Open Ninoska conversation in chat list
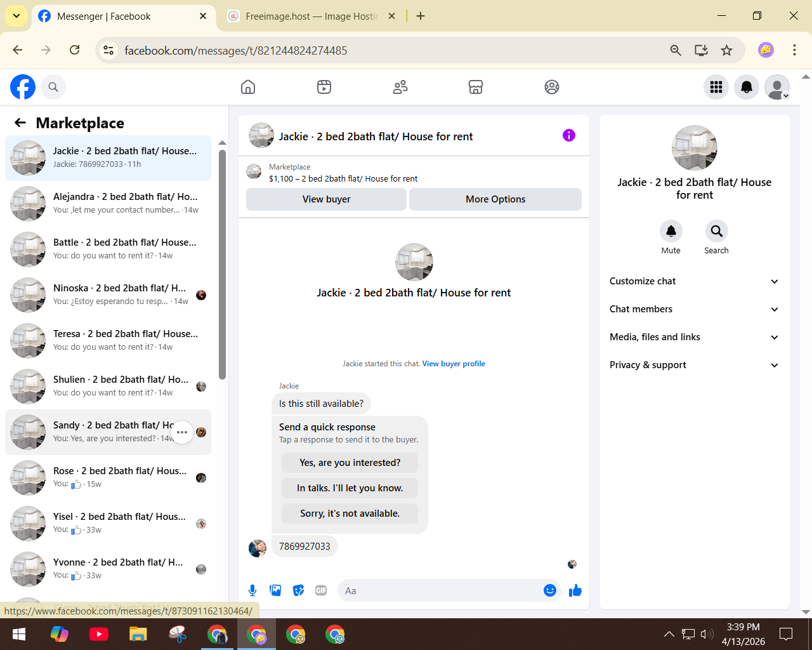Viewport: 812px width, 650px height. click(108, 295)
